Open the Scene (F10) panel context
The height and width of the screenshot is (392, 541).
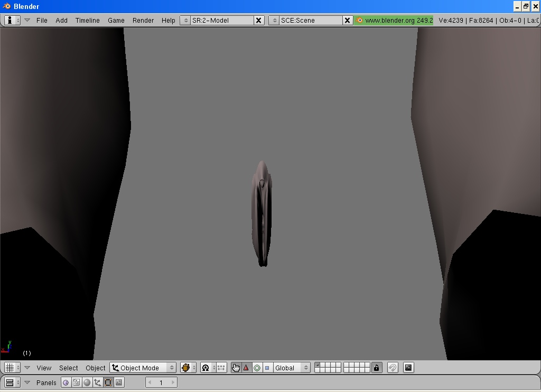tap(118, 382)
